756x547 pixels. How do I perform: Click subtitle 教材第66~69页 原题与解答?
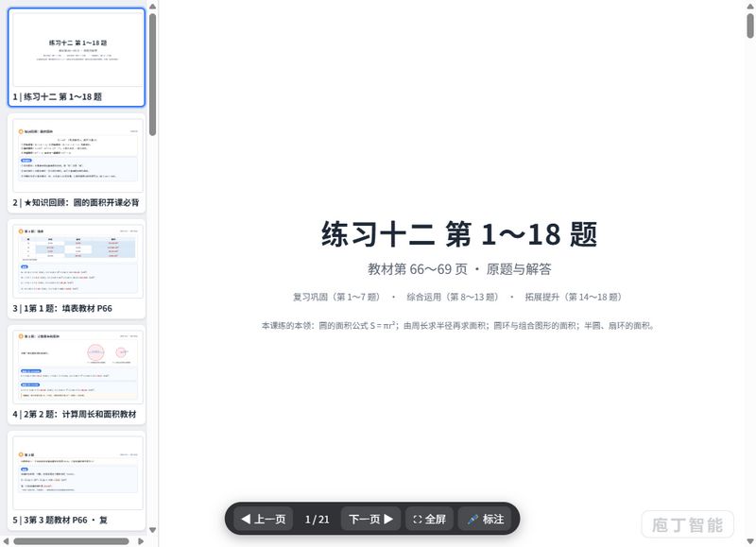point(459,269)
